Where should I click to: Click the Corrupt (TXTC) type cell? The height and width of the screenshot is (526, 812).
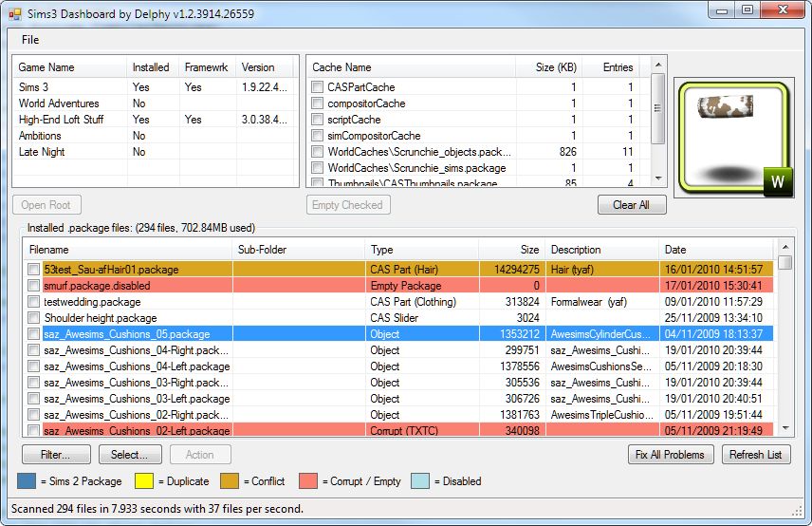pos(422,429)
